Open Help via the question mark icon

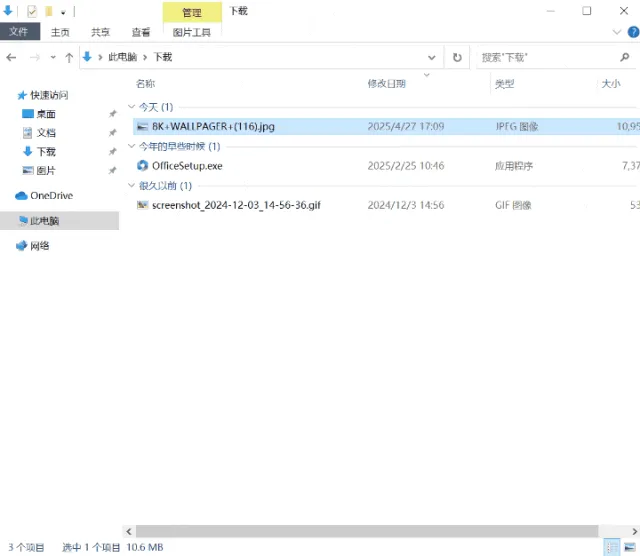tap(633, 32)
